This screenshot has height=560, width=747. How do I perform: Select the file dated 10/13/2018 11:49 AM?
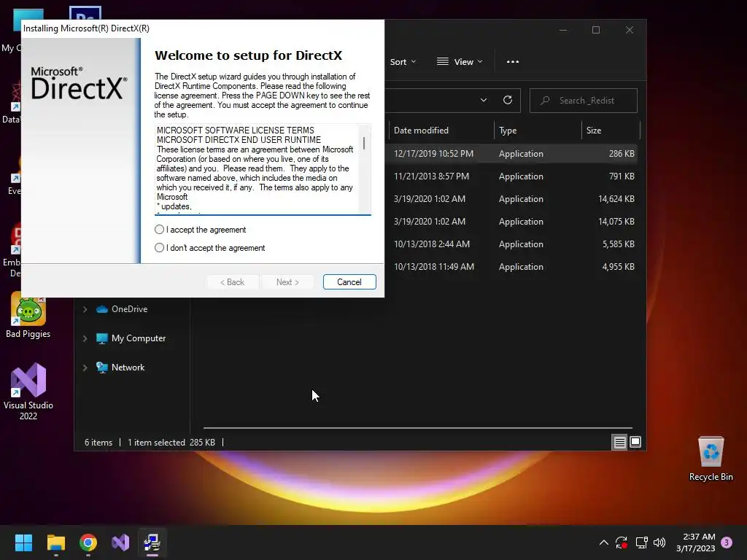[x=512, y=267]
